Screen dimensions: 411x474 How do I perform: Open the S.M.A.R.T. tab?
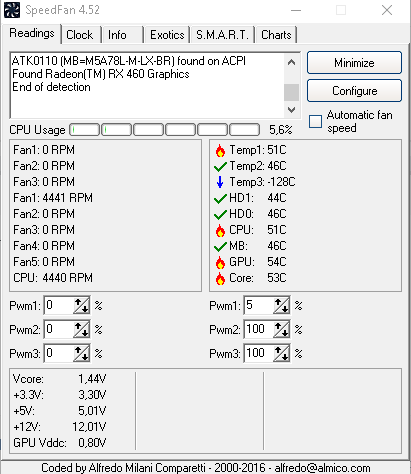pos(222,35)
